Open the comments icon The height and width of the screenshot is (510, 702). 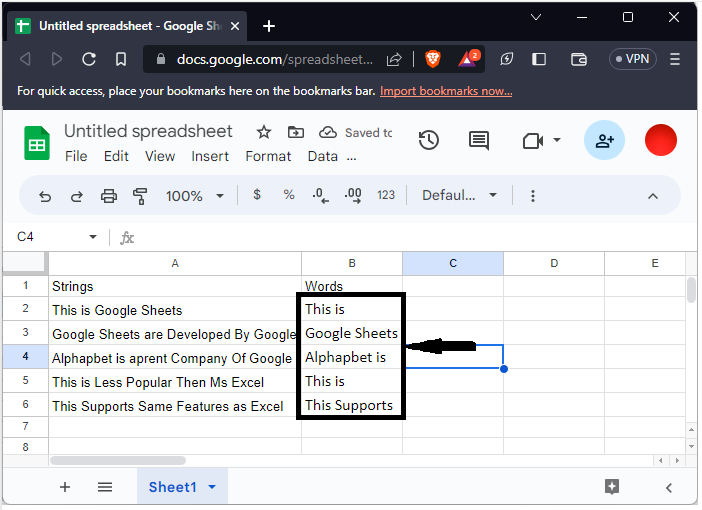[479, 141]
